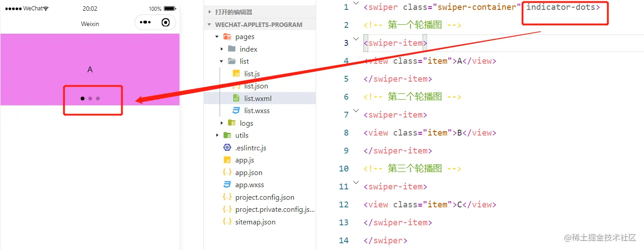Open list.js in the file tree
The height and width of the screenshot is (250, 644).
pyautogui.click(x=252, y=74)
